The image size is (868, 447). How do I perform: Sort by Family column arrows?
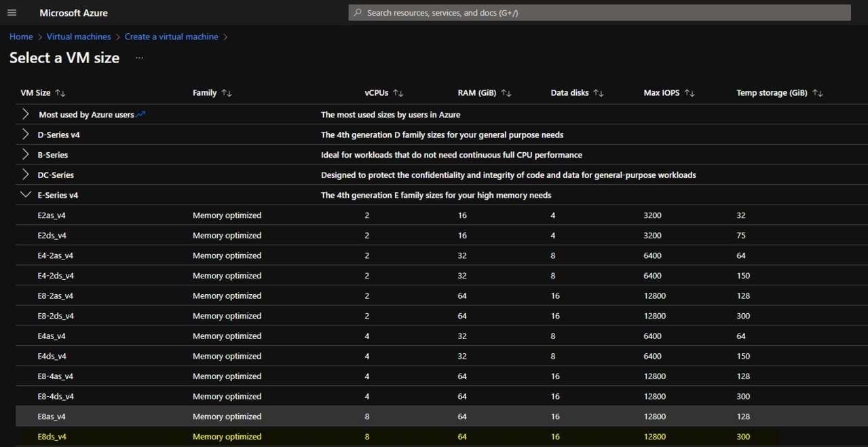227,93
